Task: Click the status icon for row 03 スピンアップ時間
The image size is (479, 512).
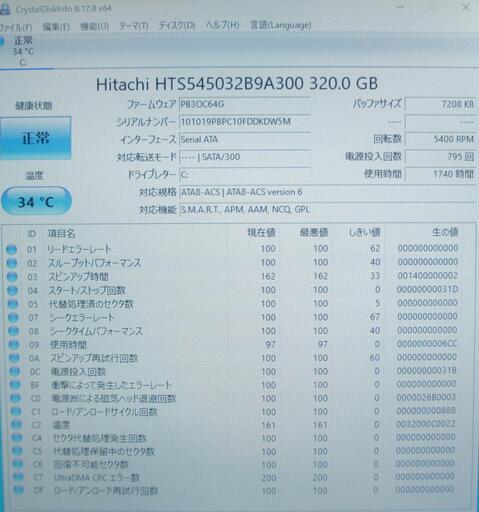Action: pos(12,277)
